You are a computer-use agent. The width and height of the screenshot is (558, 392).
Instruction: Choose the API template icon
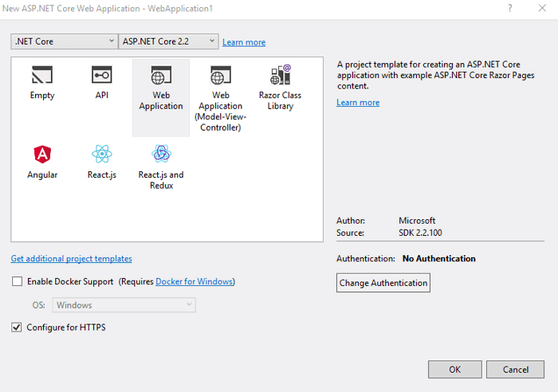pyautogui.click(x=101, y=76)
